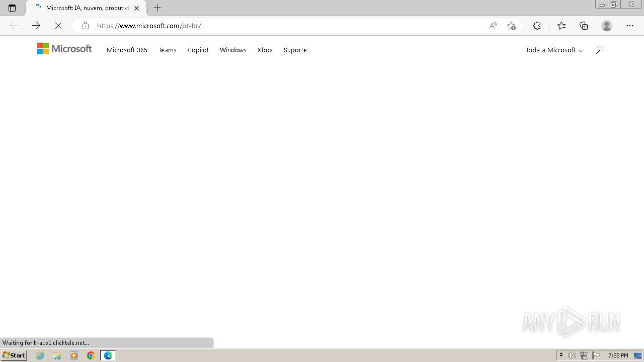Stop loading the page
This screenshot has width=644, height=362.
pyautogui.click(x=58, y=26)
